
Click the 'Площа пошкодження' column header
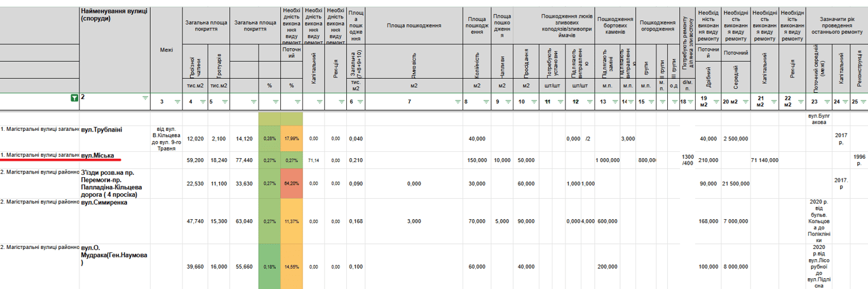coord(414,25)
